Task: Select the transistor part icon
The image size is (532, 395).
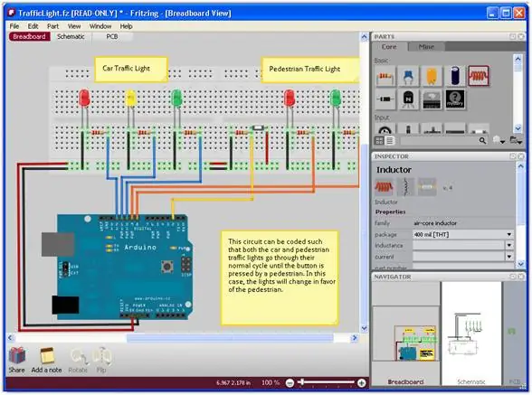Action: [x=408, y=99]
